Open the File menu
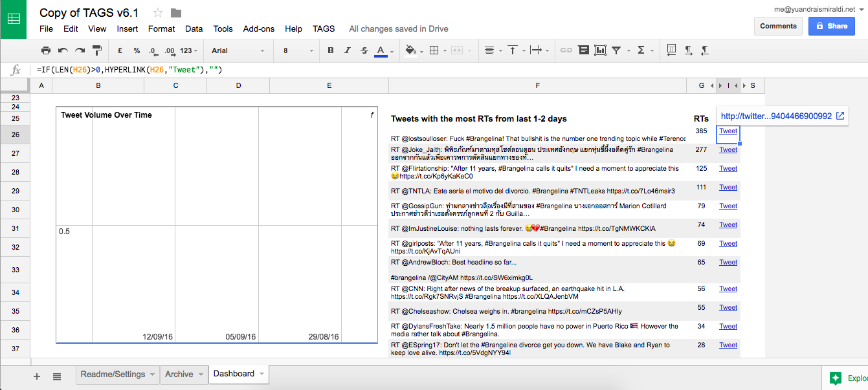This screenshot has height=390, width=868. (x=46, y=28)
